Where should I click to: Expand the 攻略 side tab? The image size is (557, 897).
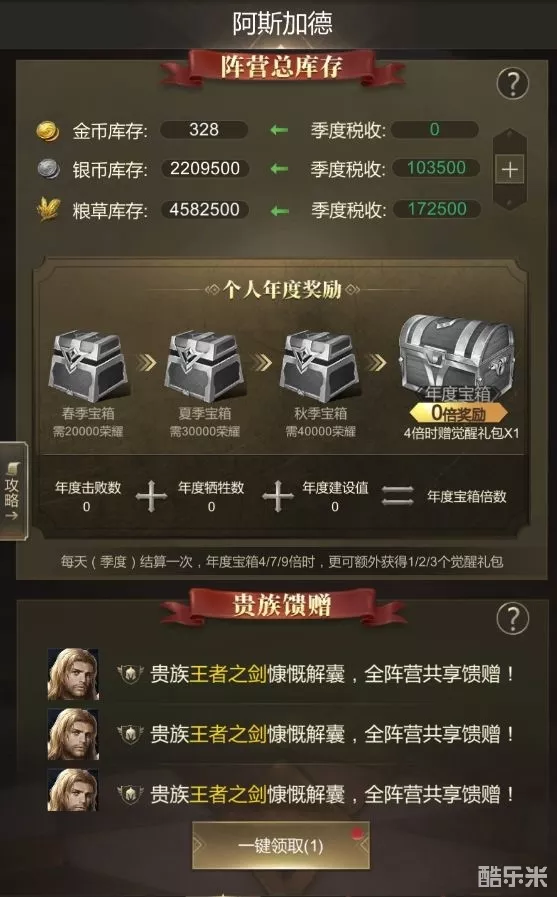(13, 491)
